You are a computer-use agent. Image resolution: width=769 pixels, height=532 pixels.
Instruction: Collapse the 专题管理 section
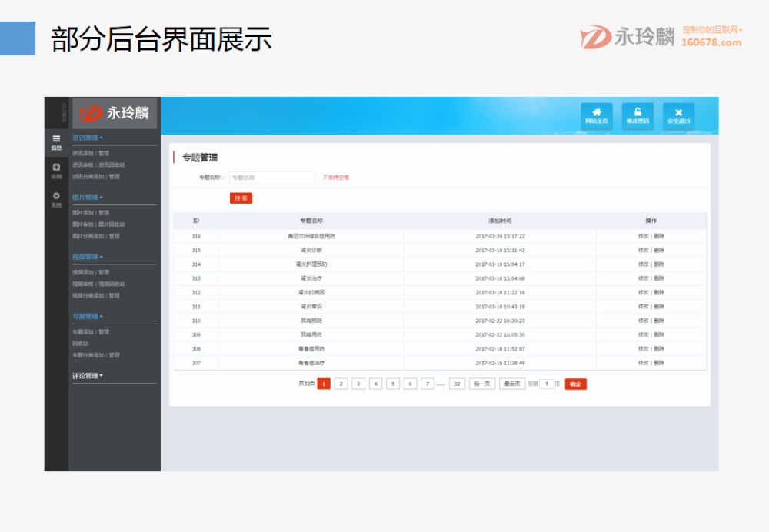click(87, 317)
